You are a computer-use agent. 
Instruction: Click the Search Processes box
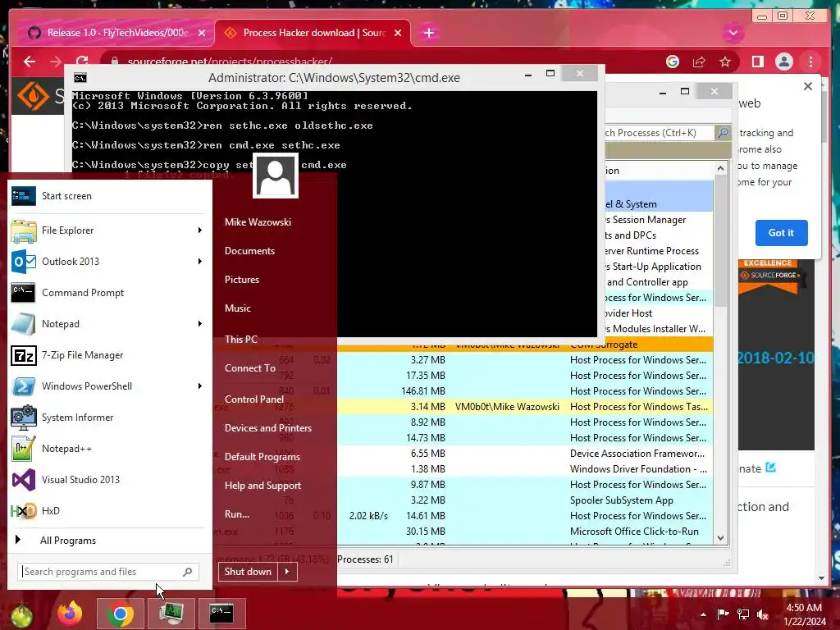660,133
